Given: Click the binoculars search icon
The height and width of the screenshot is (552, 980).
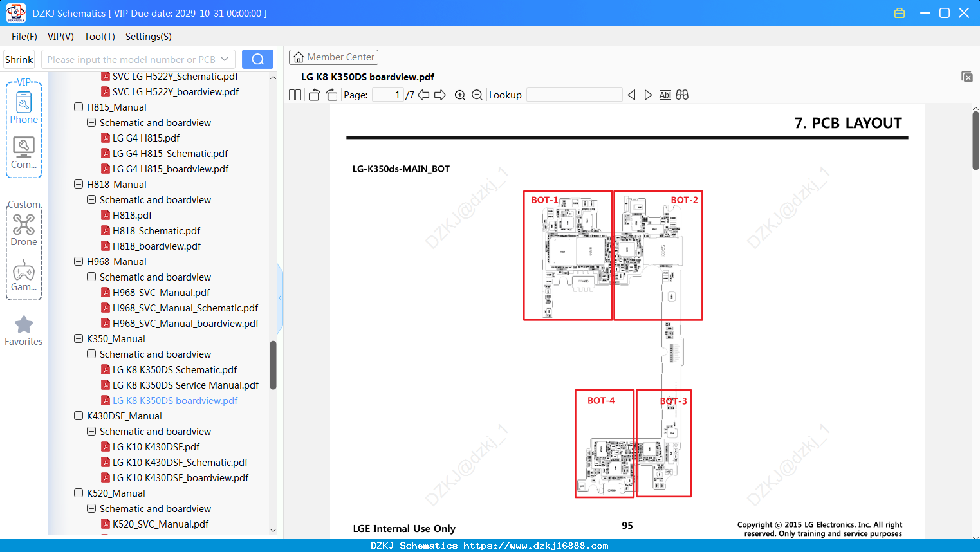Looking at the screenshot, I should click(682, 95).
